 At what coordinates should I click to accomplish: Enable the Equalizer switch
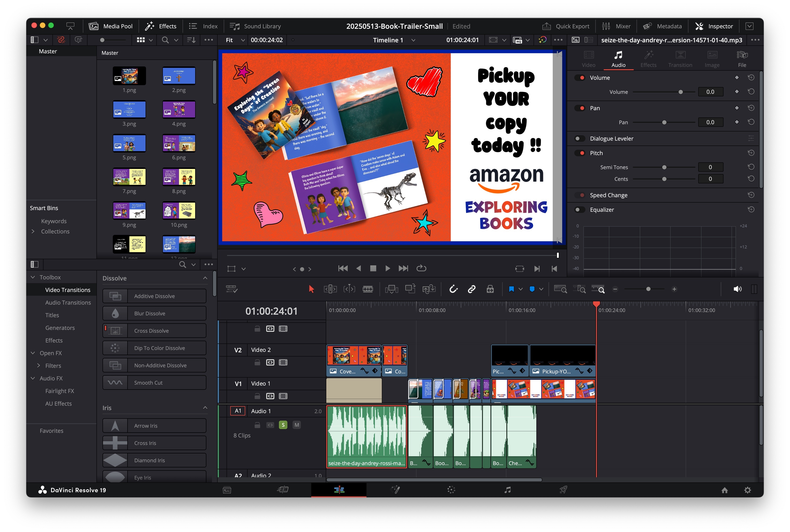(x=580, y=210)
